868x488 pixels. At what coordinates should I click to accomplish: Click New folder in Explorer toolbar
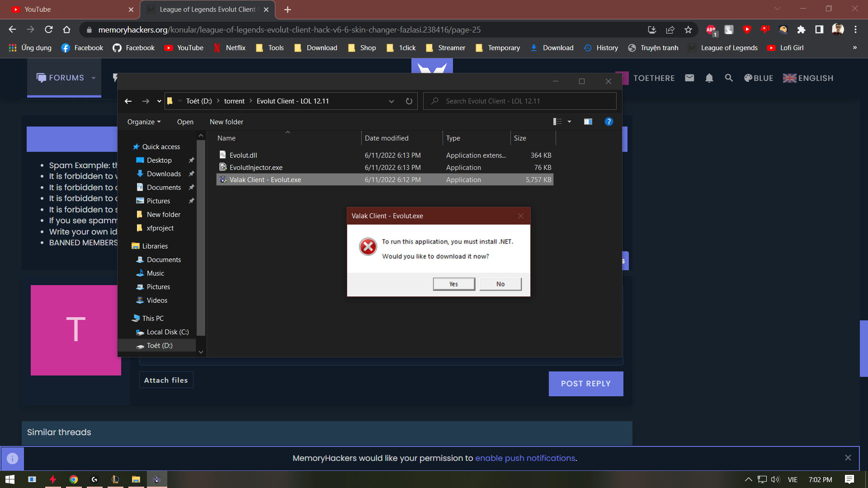point(226,122)
